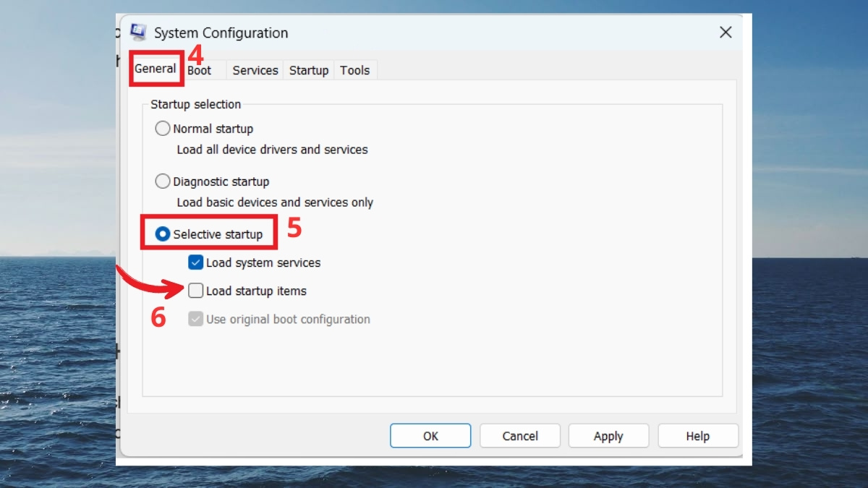868x488 pixels.
Task: Cancel the configuration changes
Action: pos(520,436)
